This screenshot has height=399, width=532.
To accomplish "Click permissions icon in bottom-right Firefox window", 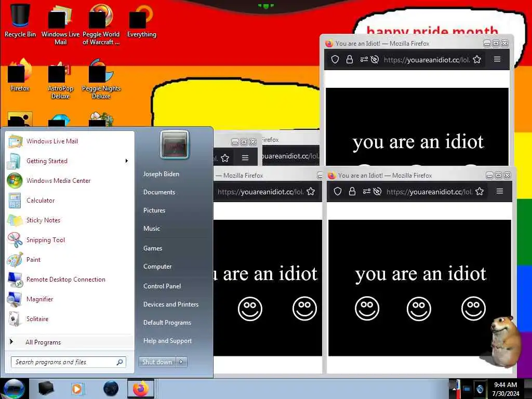I will point(366,192).
